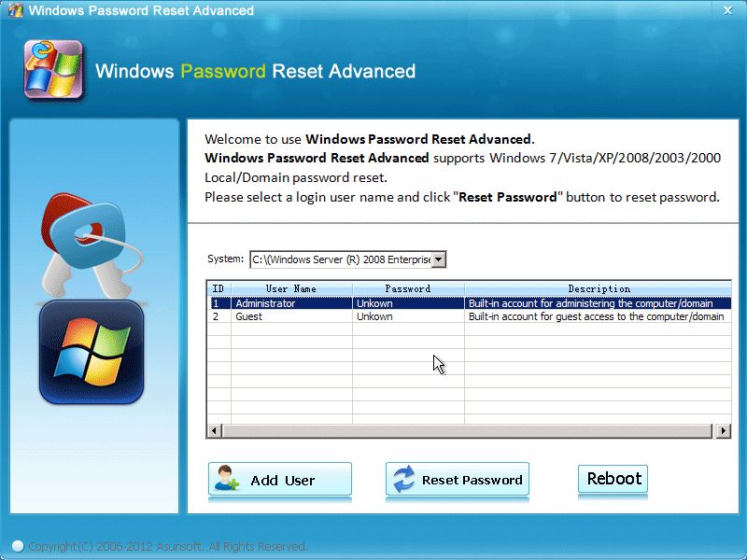
Task: Click the ID column header
Action: pyautogui.click(x=219, y=288)
